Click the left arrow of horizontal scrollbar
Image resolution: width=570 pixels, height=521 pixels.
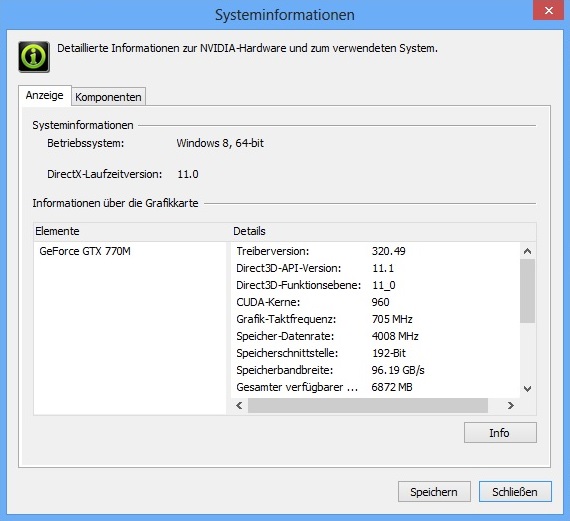tap(239, 405)
